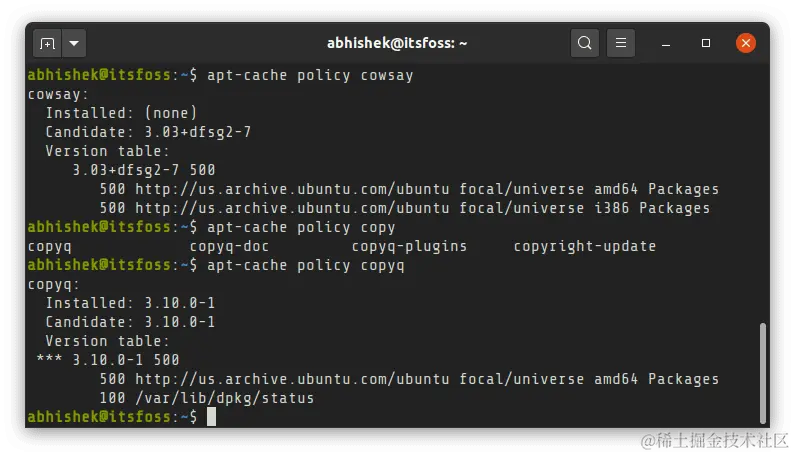Click the 'copyq-plugins' completion suggestion
The image size is (795, 456).
coord(409,247)
